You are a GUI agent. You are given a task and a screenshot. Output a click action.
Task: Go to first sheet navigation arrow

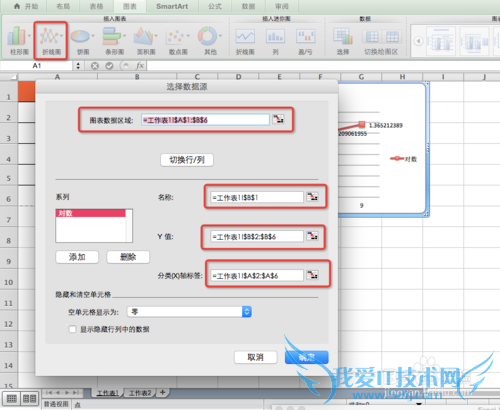[49, 393]
